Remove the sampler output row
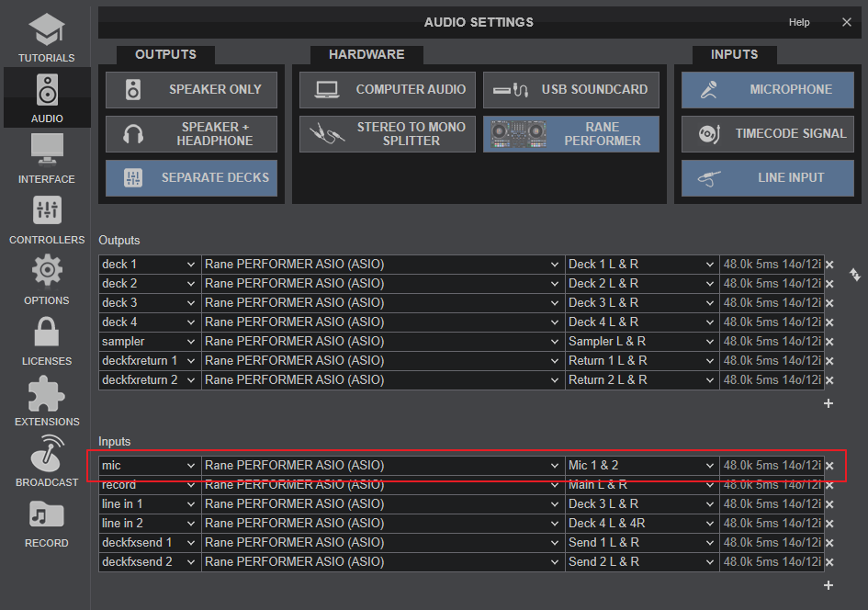The width and height of the screenshot is (868, 610). pos(829,342)
